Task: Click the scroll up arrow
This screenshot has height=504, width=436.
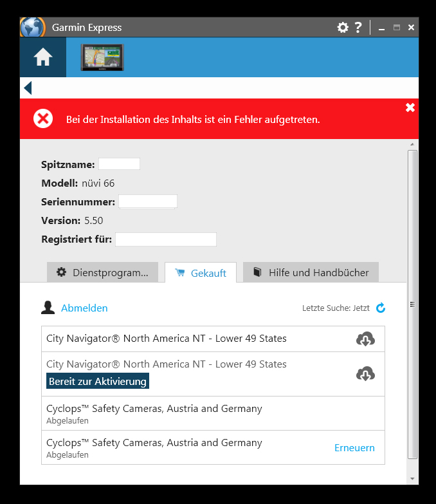Action: click(x=412, y=145)
